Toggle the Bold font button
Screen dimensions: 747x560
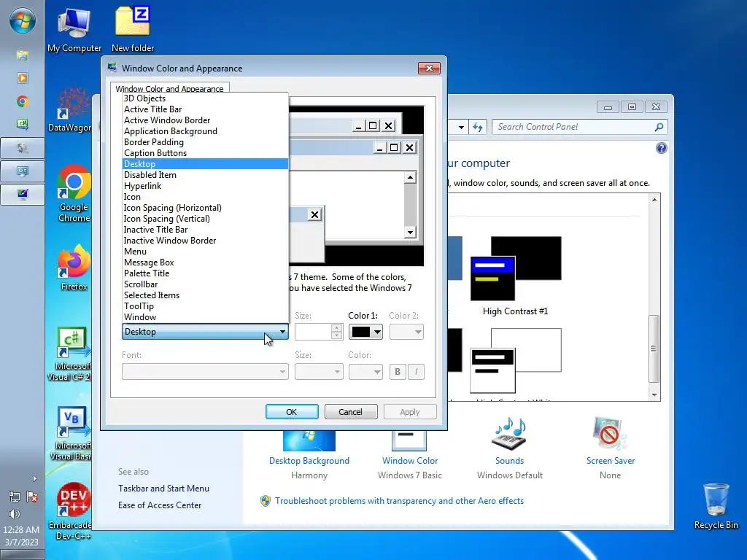coord(398,372)
